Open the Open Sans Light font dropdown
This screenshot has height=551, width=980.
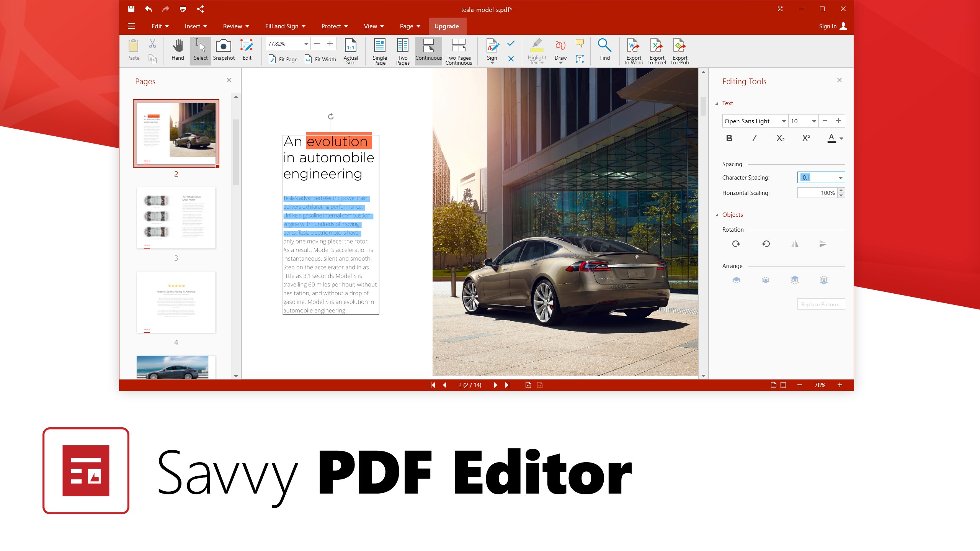point(784,121)
